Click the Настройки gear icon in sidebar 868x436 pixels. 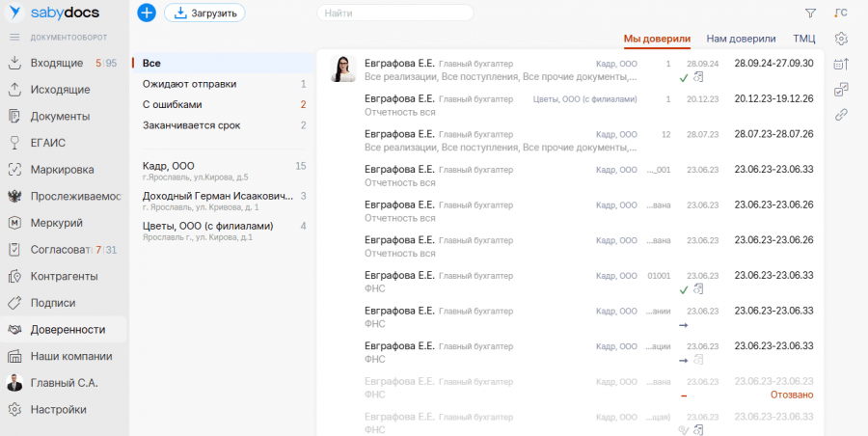click(x=14, y=410)
